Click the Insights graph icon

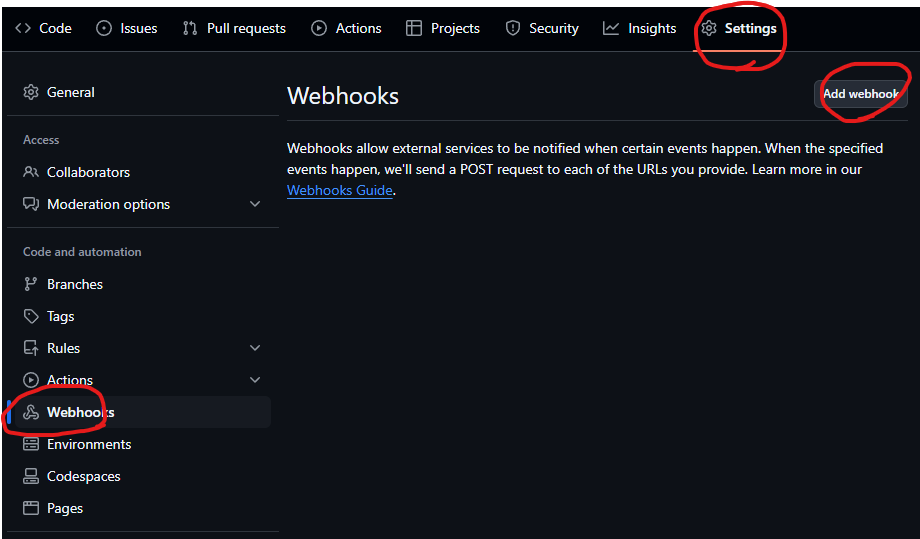coord(611,28)
